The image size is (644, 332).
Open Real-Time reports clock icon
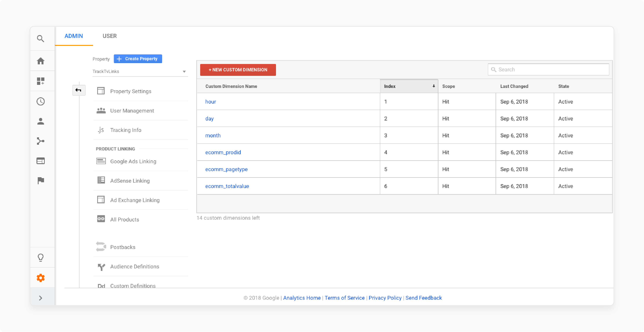click(x=40, y=101)
